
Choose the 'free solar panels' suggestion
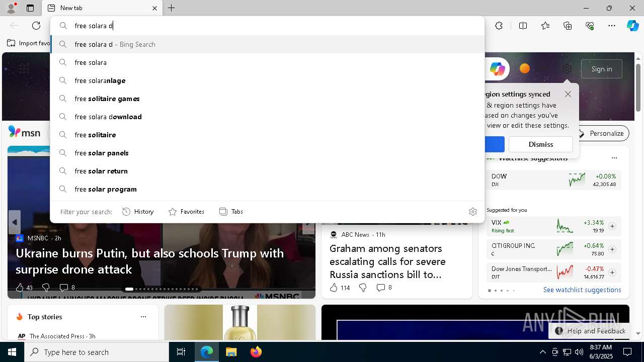point(267,153)
